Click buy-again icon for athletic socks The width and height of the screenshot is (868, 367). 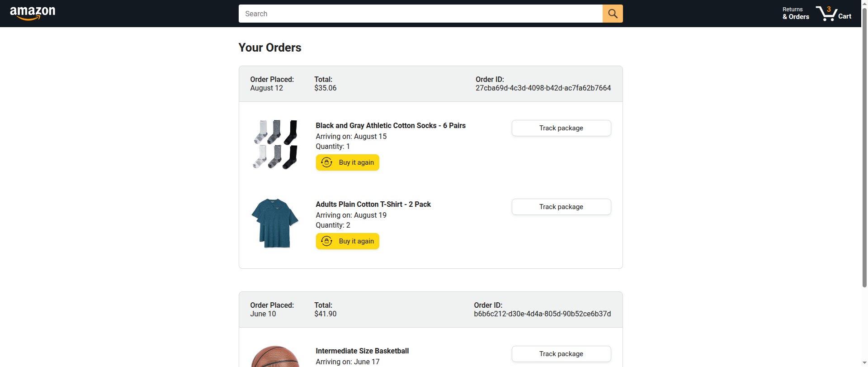click(x=327, y=162)
